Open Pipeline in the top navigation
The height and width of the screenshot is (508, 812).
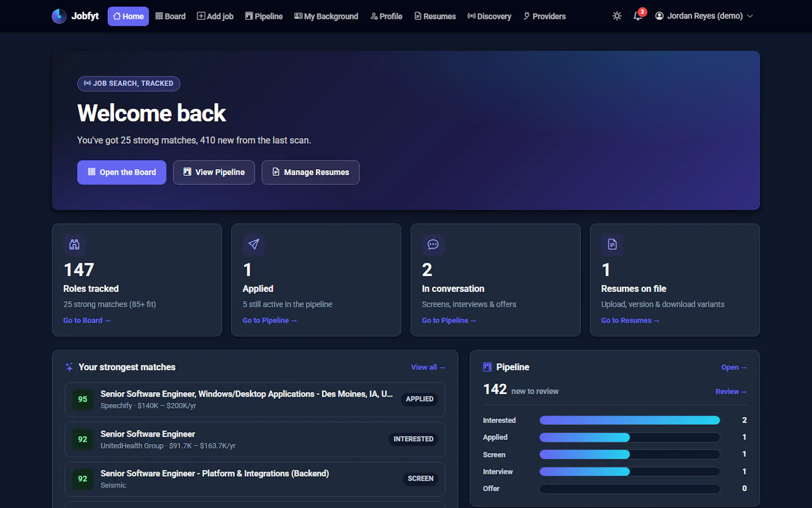point(264,16)
